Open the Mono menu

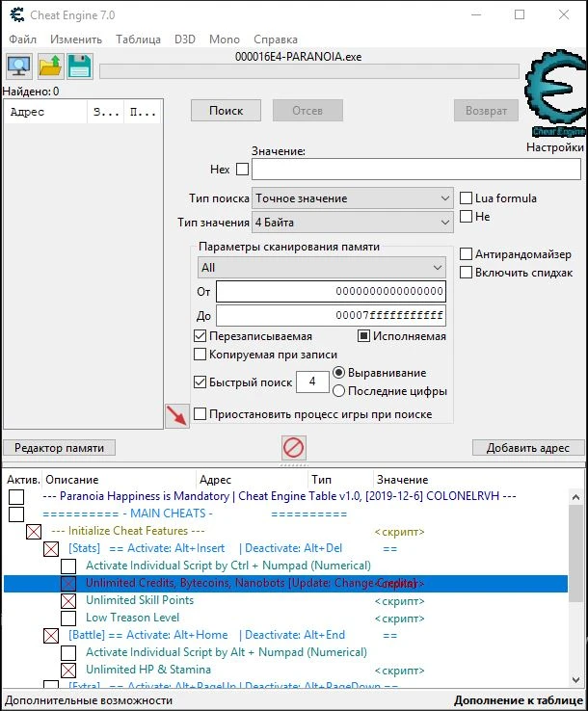pos(225,39)
